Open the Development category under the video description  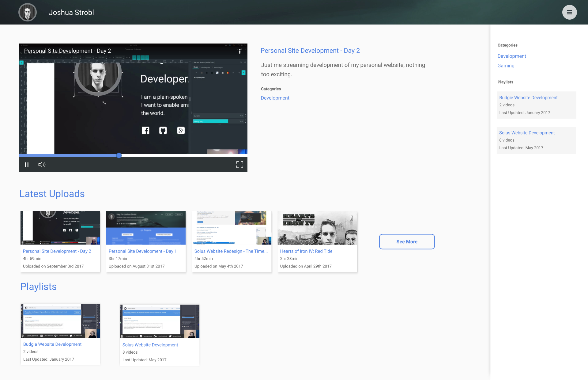coord(275,98)
